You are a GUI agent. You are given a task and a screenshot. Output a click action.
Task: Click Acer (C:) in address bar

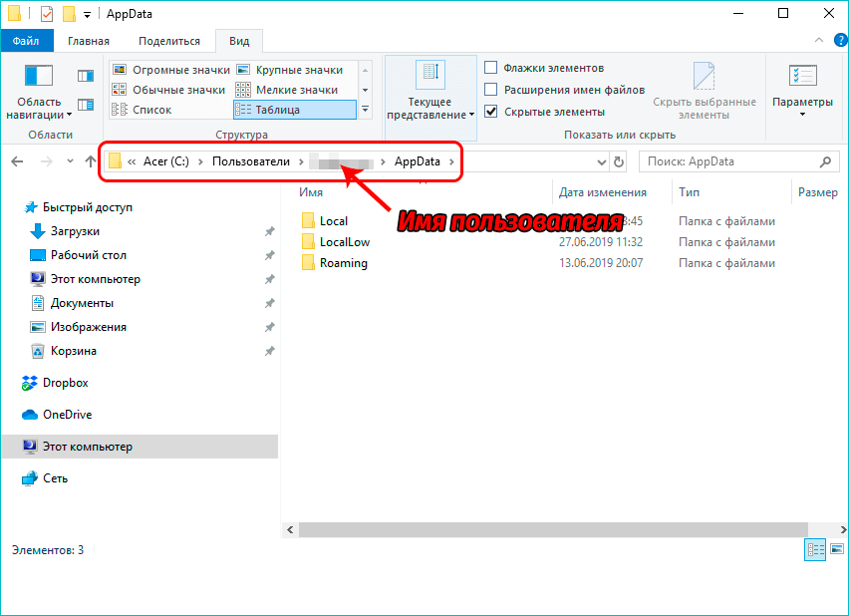(x=165, y=161)
